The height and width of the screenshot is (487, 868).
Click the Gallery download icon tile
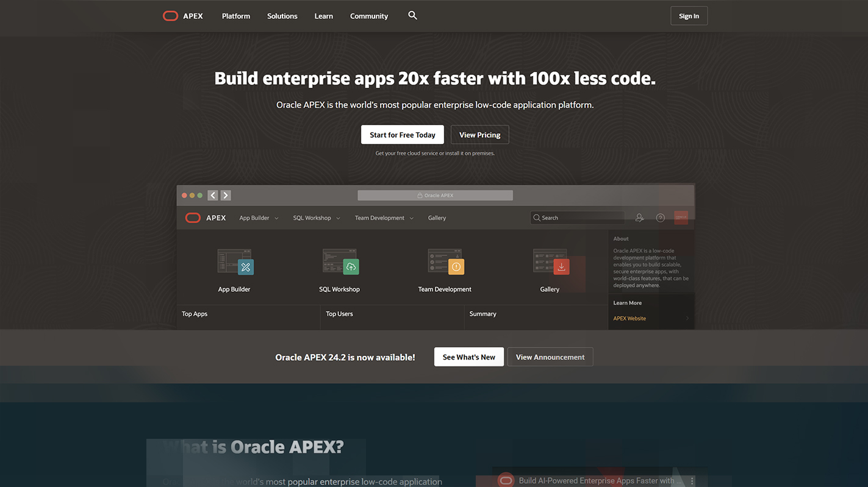550,262
